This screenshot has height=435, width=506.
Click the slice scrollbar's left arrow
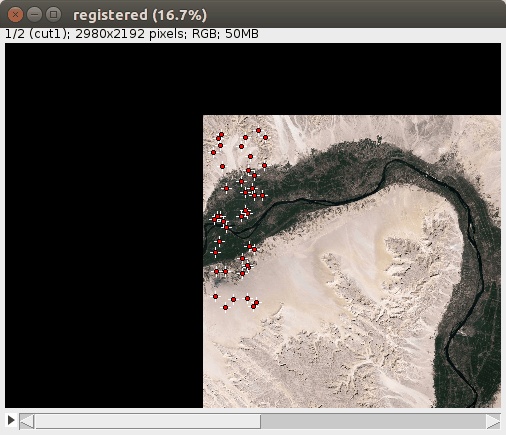point(27,422)
